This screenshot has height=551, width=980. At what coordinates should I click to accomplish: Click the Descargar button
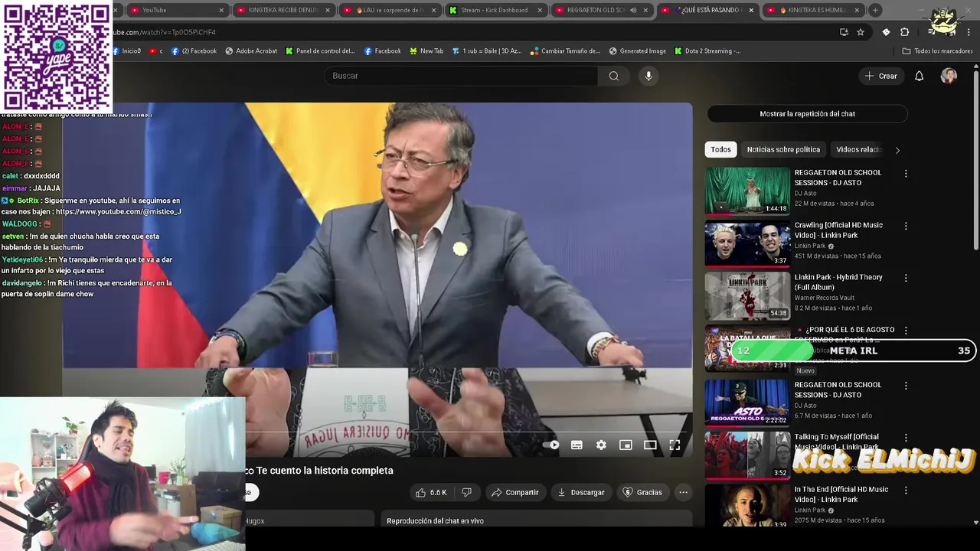click(580, 492)
